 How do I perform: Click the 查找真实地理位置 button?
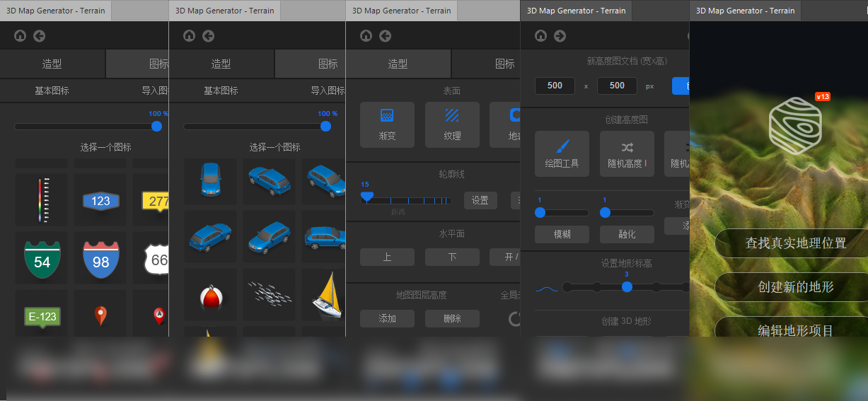pos(796,243)
